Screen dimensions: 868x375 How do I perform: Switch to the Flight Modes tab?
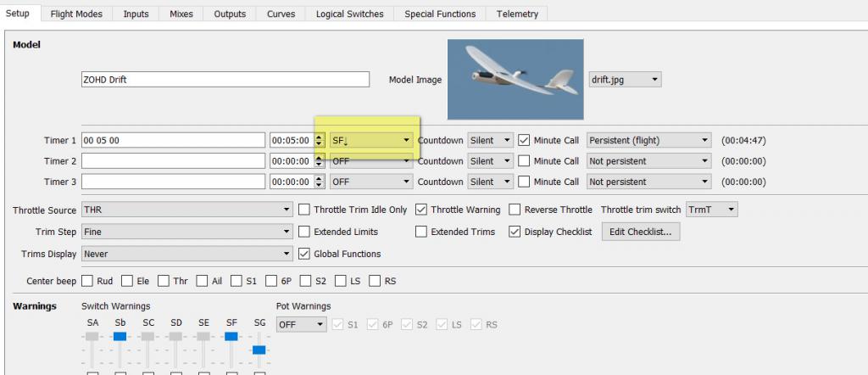[75, 14]
